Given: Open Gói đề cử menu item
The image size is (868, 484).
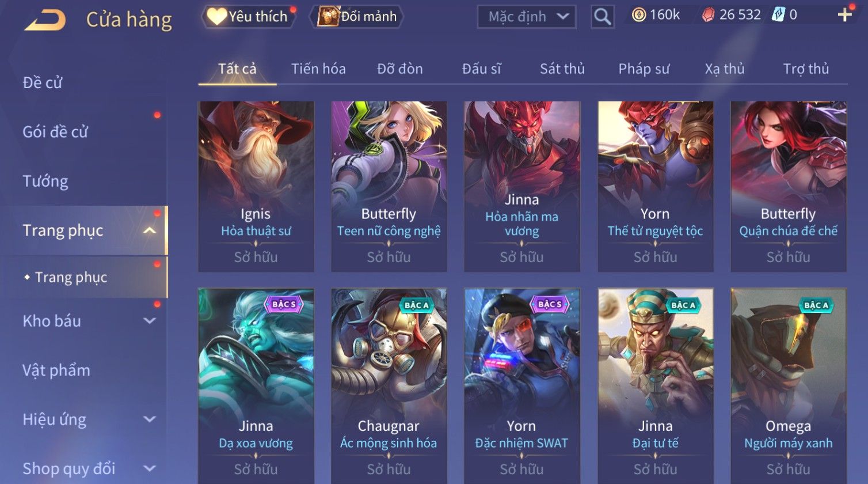Looking at the screenshot, I should click(55, 132).
